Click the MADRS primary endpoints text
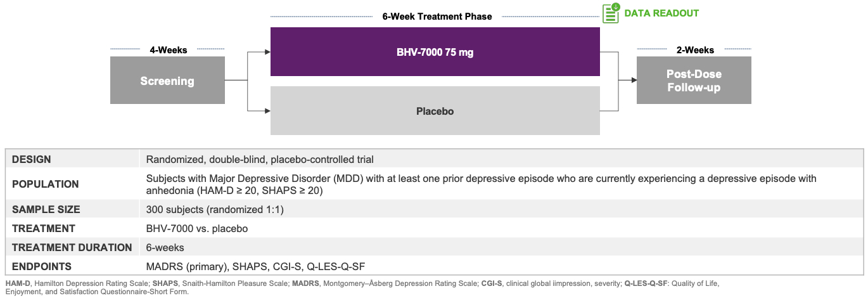Screen dimensions: 868x298 255,266
